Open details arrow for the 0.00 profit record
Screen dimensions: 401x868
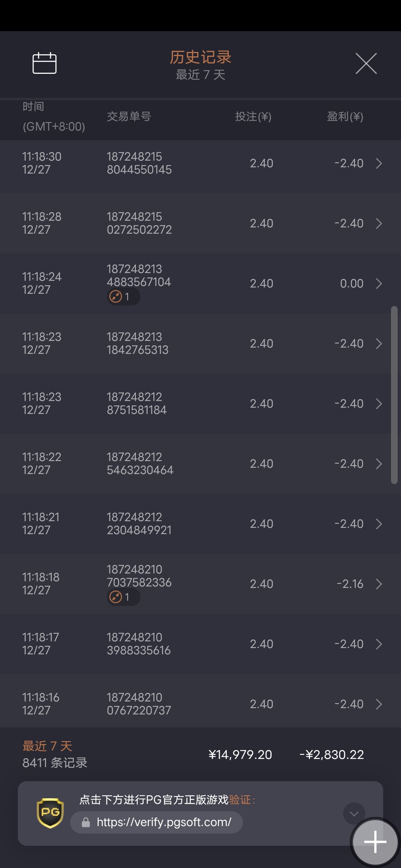click(x=379, y=283)
